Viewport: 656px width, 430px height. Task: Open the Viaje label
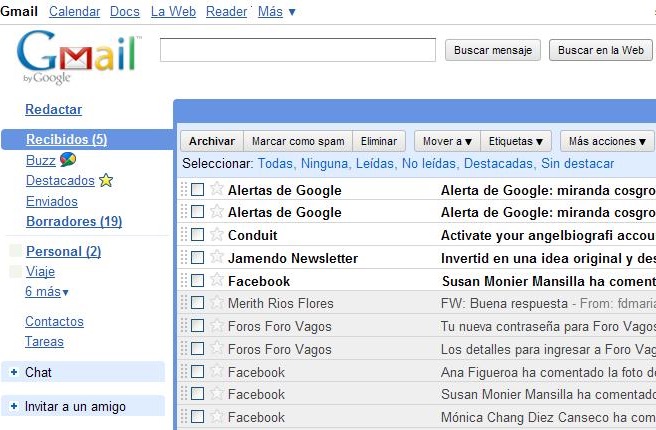pyautogui.click(x=40, y=272)
